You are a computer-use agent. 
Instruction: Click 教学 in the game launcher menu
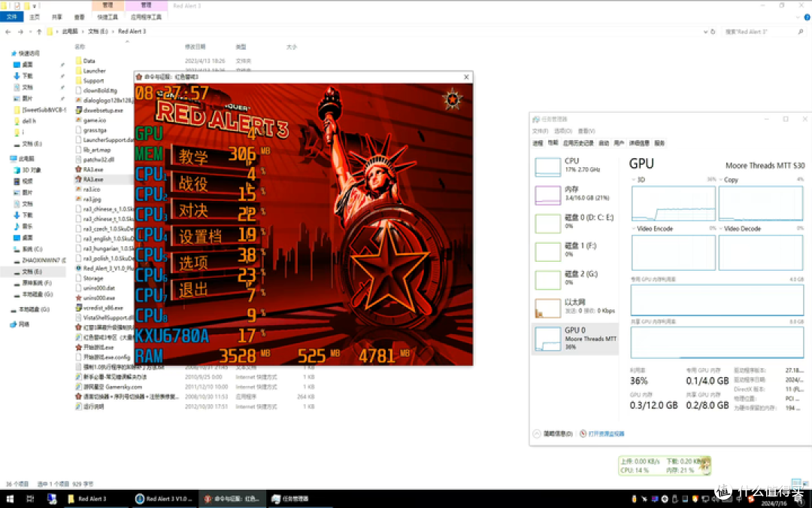pyautogui.click(x=194, y=157)
